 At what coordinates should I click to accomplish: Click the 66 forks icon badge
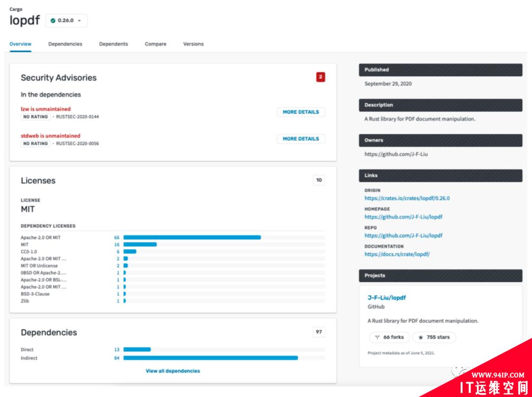[389, 337]
